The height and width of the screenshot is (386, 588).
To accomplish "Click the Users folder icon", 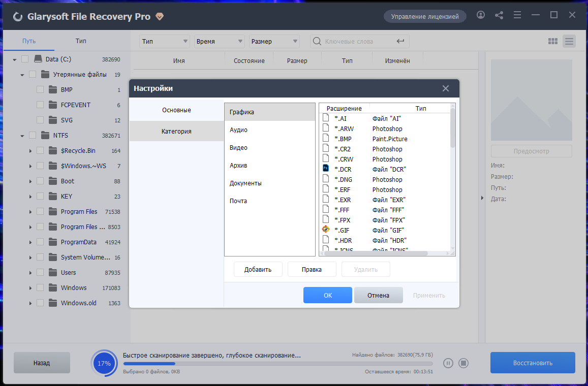I will (x=53, y=272).
